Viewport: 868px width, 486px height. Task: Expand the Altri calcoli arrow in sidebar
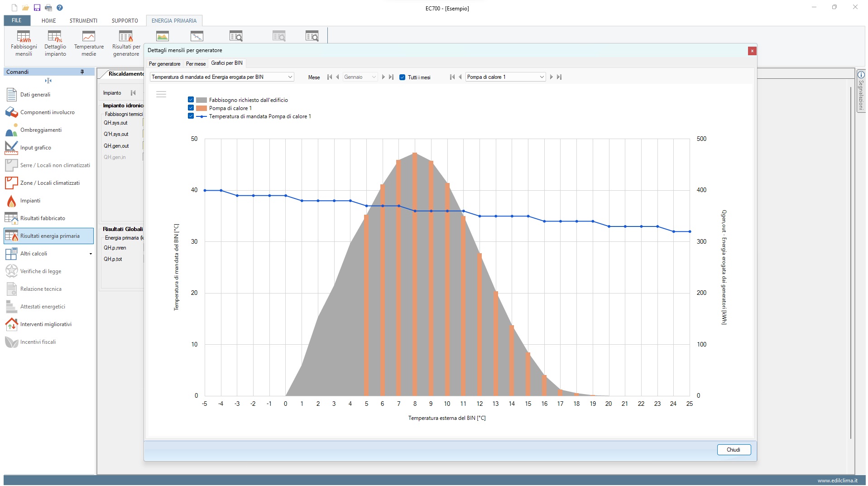coord(91,254)
